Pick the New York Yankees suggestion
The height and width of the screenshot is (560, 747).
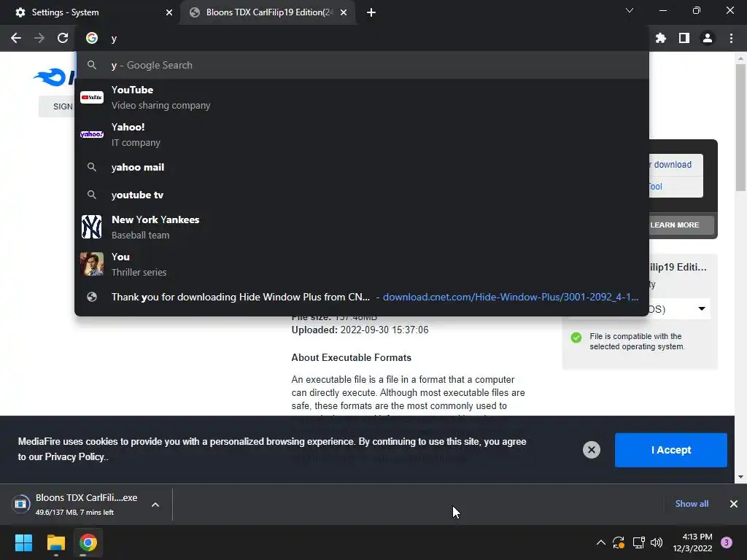pos(362,227)
